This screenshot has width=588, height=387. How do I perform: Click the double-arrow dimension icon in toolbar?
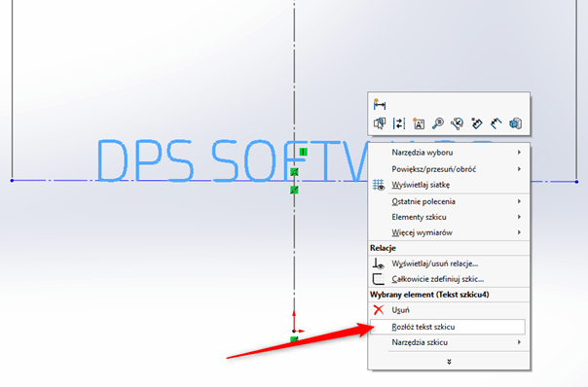pos(496,123)
